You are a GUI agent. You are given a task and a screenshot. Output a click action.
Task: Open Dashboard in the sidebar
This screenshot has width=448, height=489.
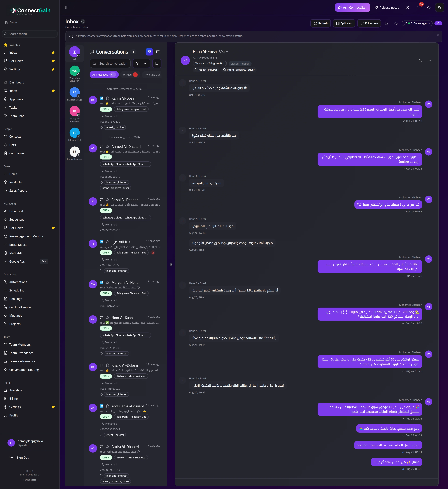pos(30,82)
